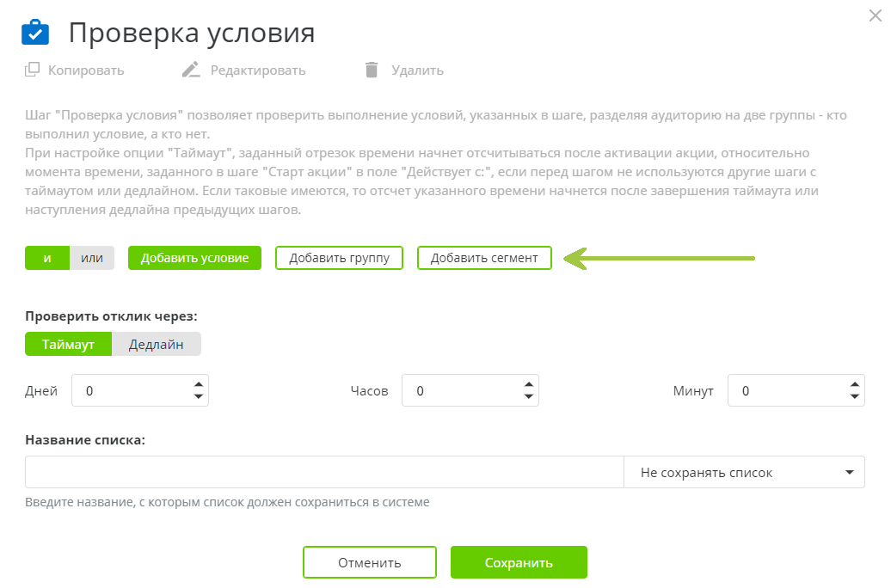The width and height of the screenshot is (891, 588).
Task: Select the "и" logic operator
Action: pyautogui.click(x=47, y=257)
